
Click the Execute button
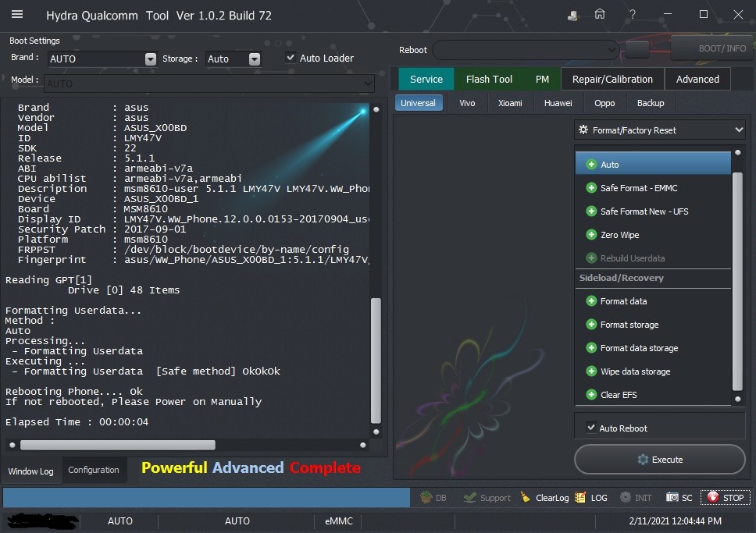click(660, 460)
